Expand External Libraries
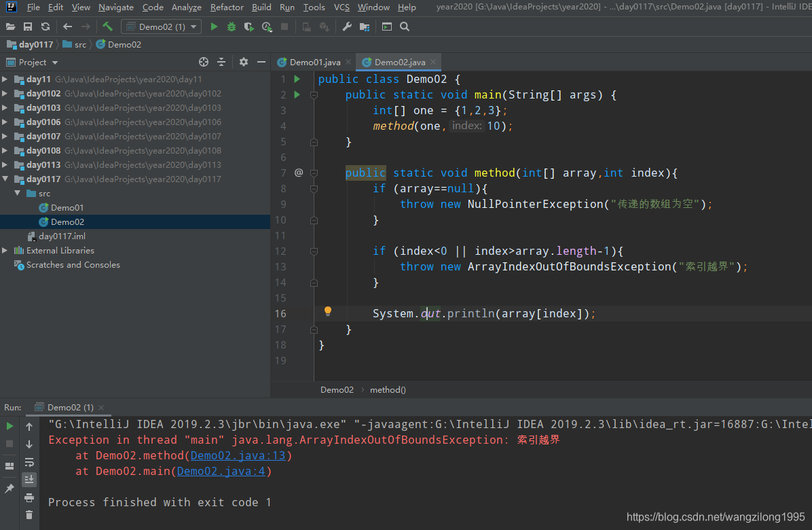This screenshot has width=812, height=530. pyautogui.click(x=5, y=250)
